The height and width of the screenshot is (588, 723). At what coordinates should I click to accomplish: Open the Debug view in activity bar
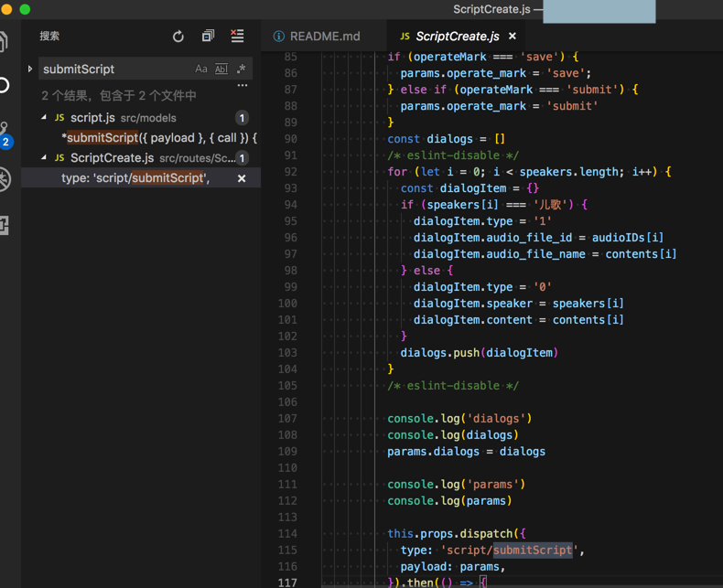(4, 179)
